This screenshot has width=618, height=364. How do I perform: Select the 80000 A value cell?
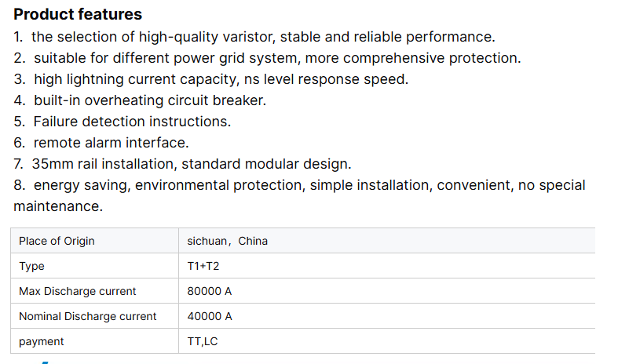(x=210, y=291)
